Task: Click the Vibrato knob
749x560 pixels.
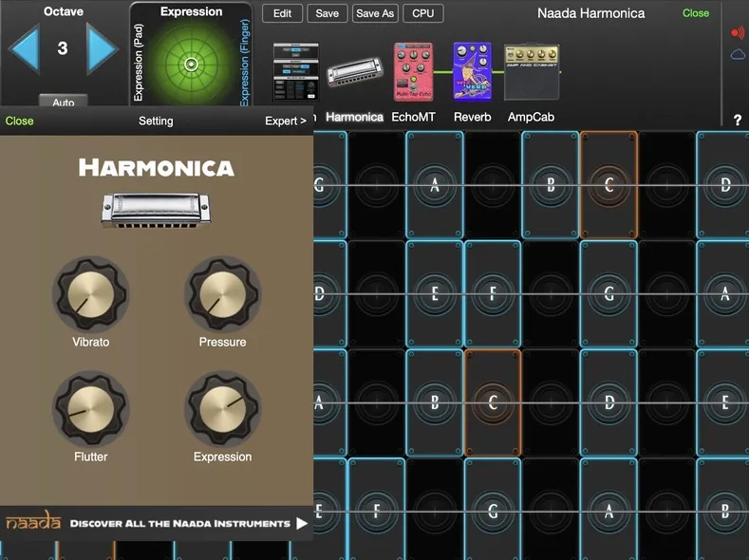Action: [x=91, y=294]
